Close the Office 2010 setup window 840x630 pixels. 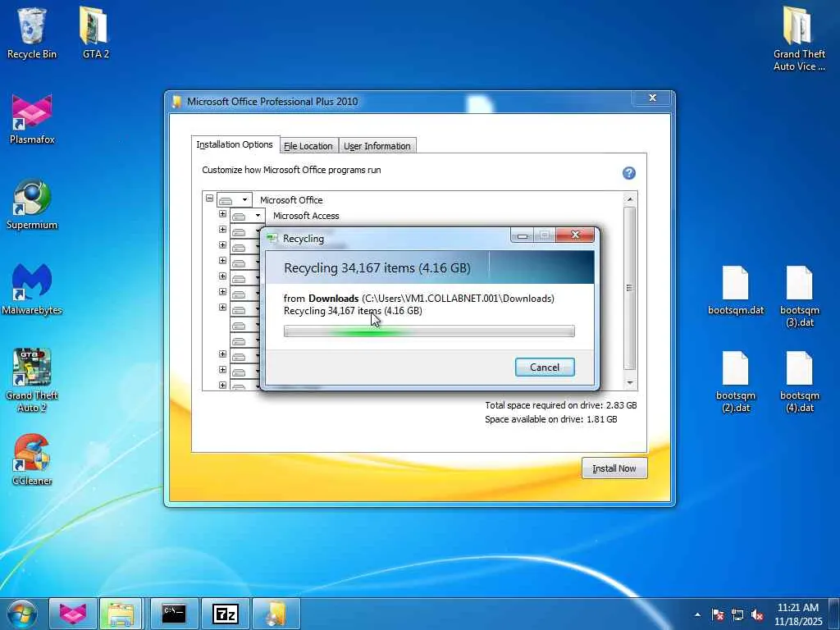click(652, 98)
